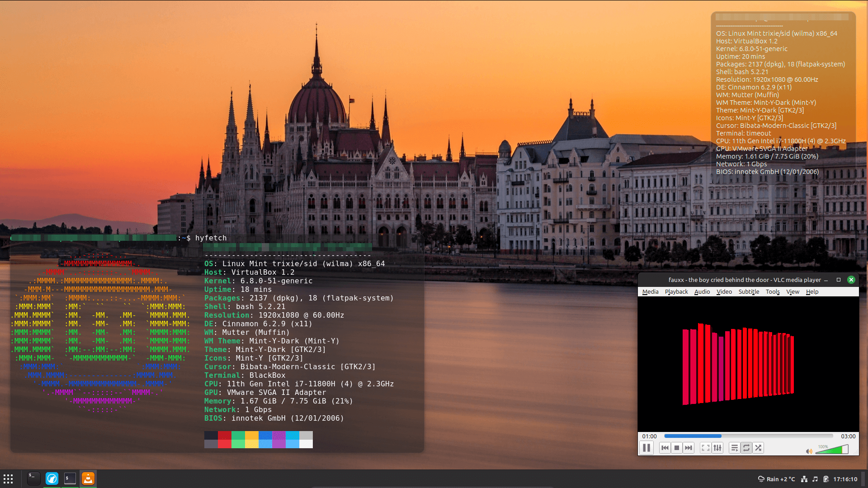Open the Playback menu
Viewport: 868px width, 488px height.
676,292
